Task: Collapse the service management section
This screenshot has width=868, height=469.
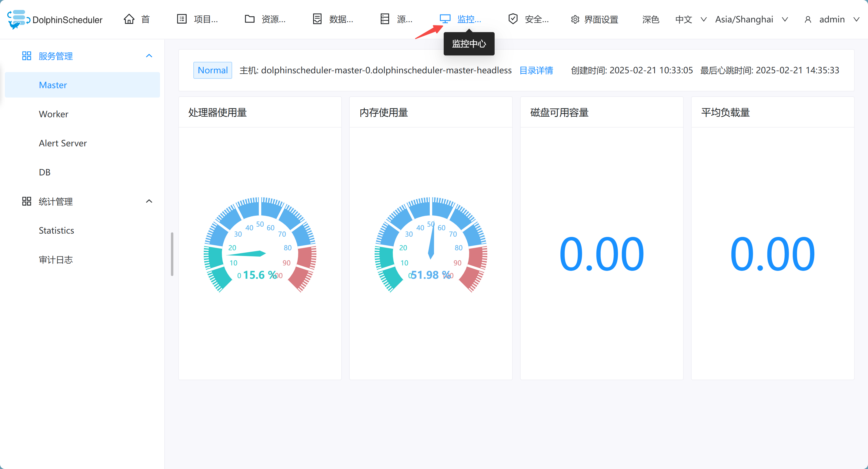Action: pos(149,56)
